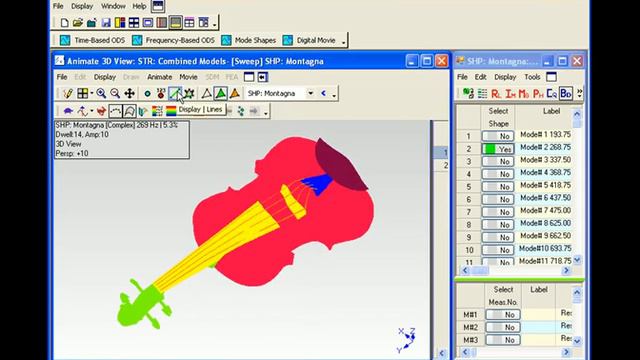Open Display menu in 3D View window

[x=105, y=77]
